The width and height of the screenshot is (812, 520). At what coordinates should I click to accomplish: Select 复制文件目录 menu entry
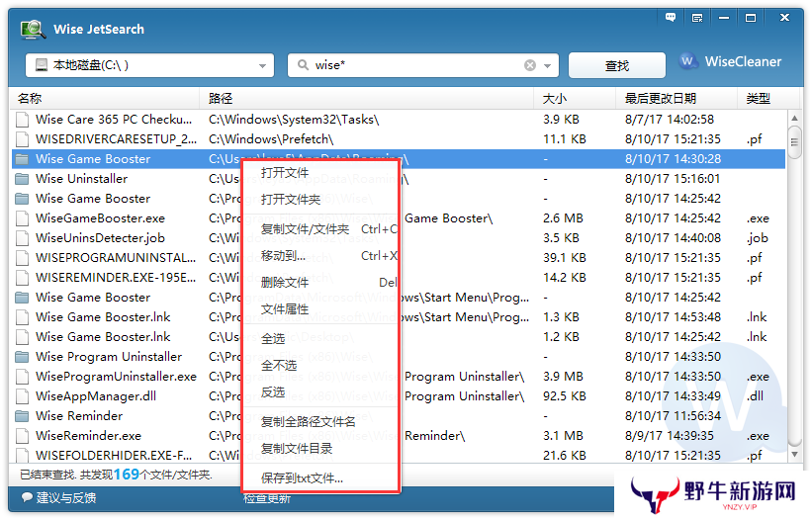tap(296, 449)
